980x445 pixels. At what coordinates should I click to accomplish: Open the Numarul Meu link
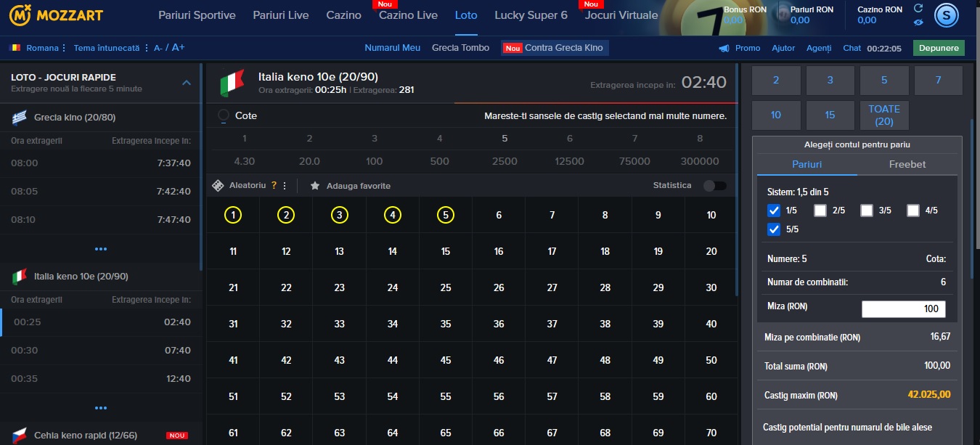click(x=393, y=48)
